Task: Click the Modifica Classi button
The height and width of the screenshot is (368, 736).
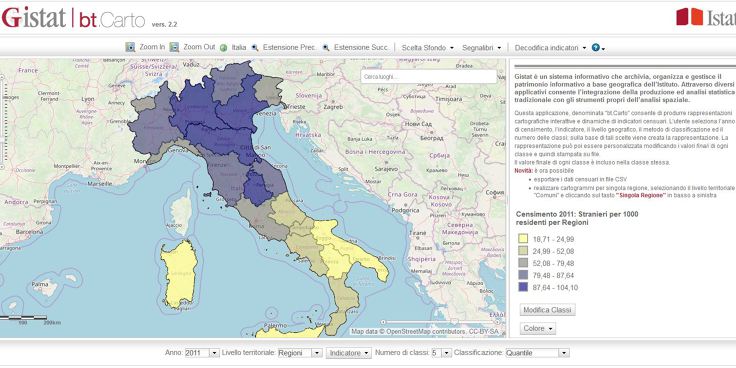Action: point(547,310)
